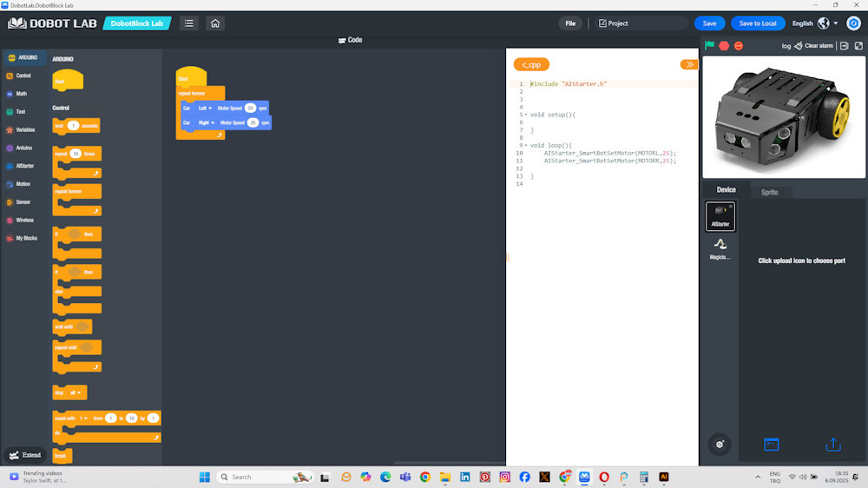Open the user account avatar icon

pyautogui.click(x=853, y=23)
